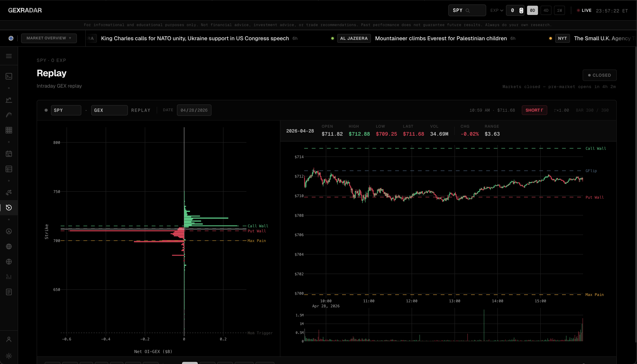Open the pie wheel sidebar icon
This screenshot has width=637, height=364.
point(9,231)
